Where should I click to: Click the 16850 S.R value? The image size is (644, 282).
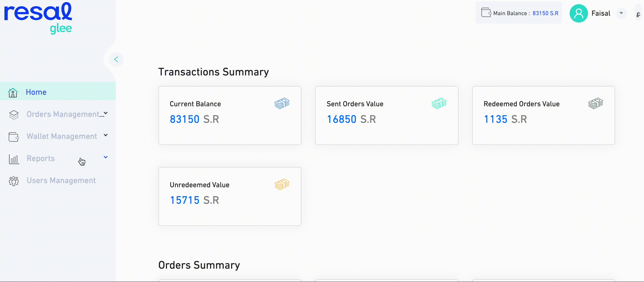pos(351,119)
